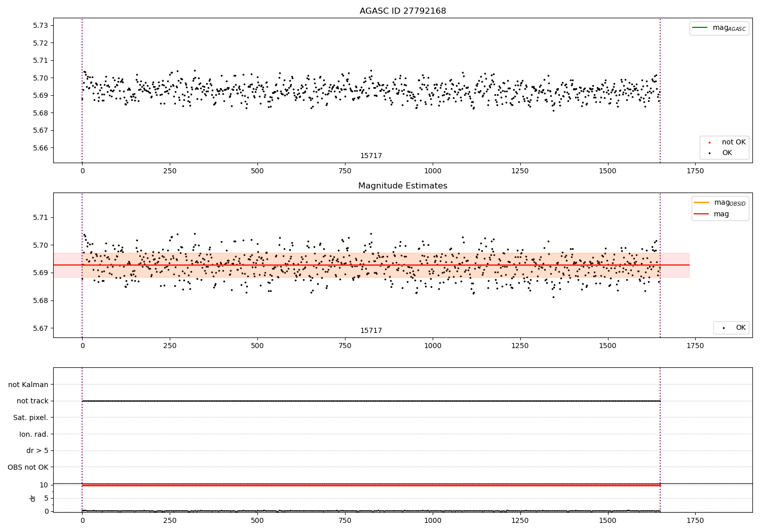Click the mag OBSID legend label text

(x=730, y=203)
